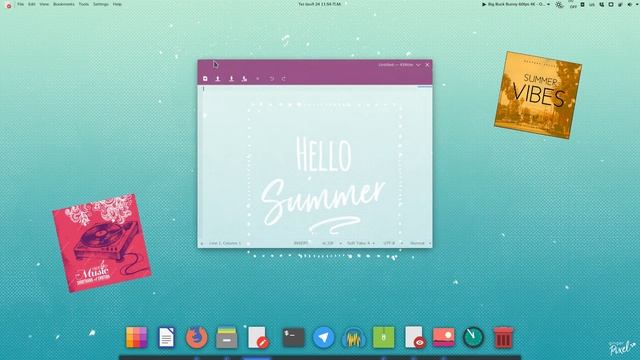This screenshot has width=640, height=360.
Task: Open the file cabinet app in the dock
Action: pos(227,337)
